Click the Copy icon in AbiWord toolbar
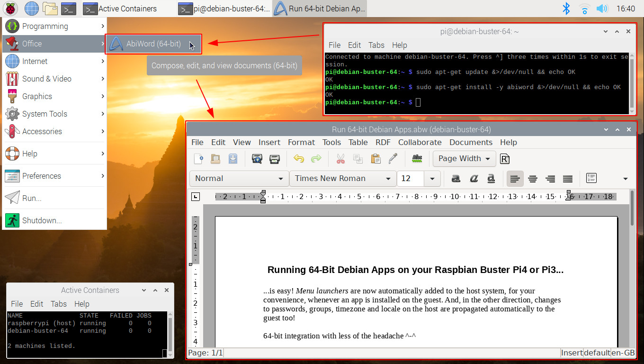The image size is (644, 364). (x=358, y=159)
